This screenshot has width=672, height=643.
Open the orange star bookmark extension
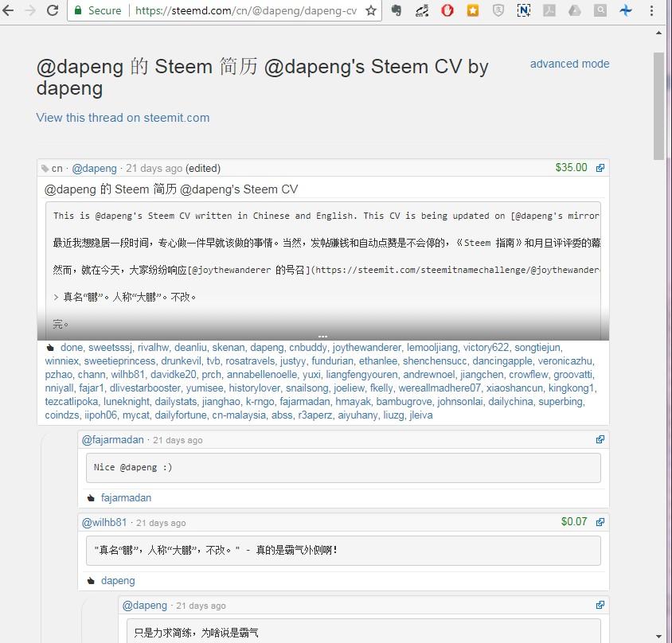[473, 10]
